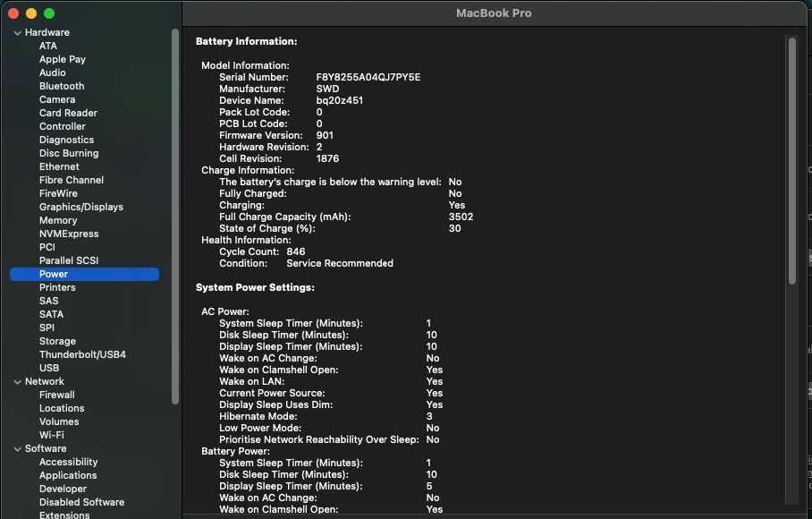Select Applications in the sidebar
812x519 pixels.
(68, 475)
